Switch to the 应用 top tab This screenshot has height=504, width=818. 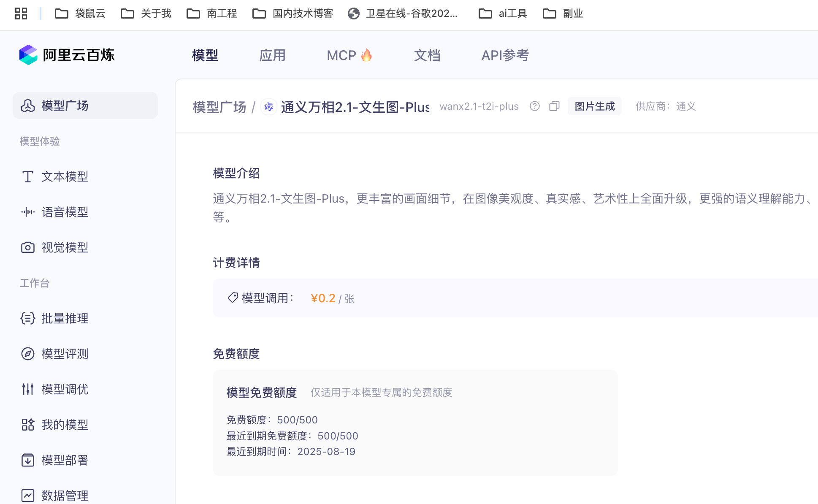(x=272, y=55)
